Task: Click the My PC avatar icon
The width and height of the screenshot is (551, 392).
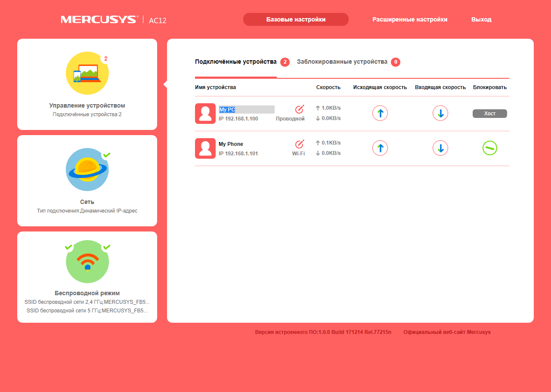Action: 205,114
